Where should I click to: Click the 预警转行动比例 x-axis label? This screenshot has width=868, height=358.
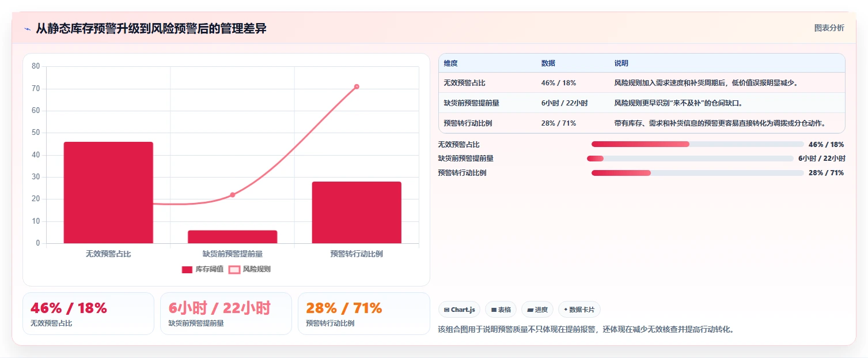click(357, 254)
